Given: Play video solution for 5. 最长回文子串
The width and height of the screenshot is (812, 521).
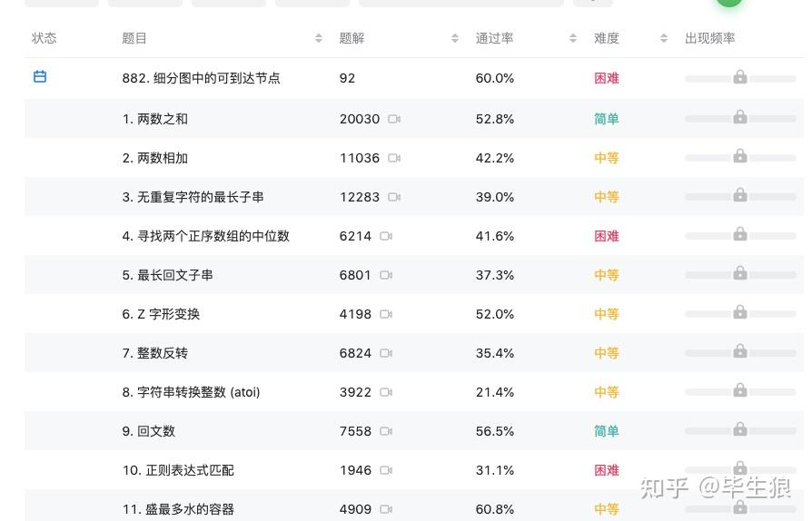Looking at the screenshot, I should coord(386,275).
